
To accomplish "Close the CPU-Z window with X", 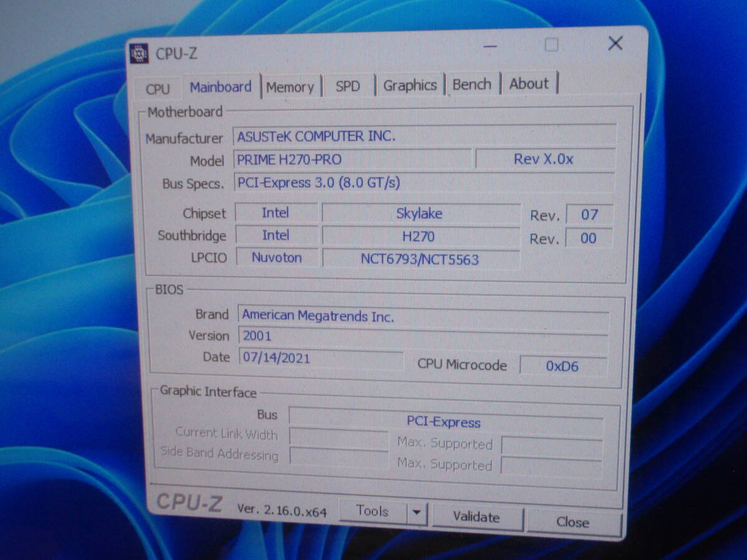I will [x=615, y=43].
